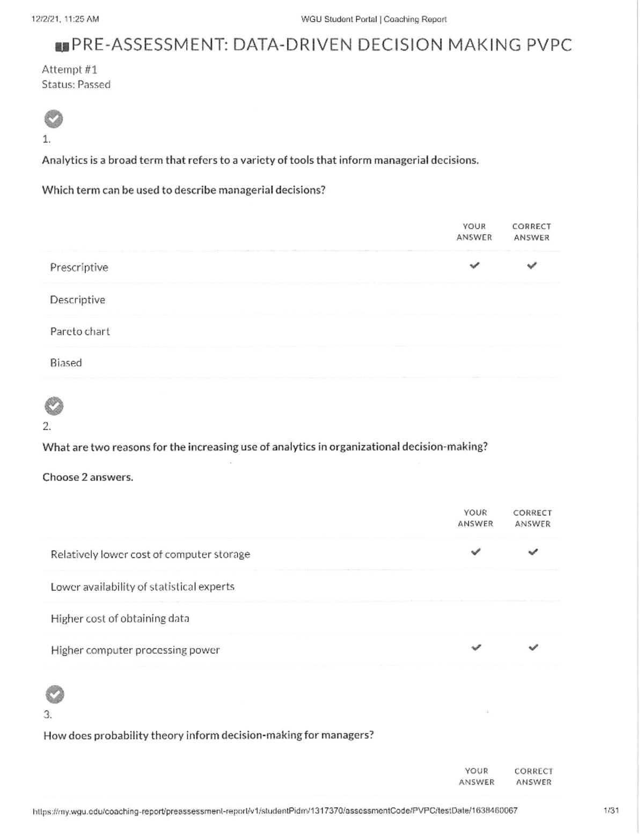Click computer storage row Your Answer checkmark
This screenshot has height=834, width=644.
[x=475, y=552]
